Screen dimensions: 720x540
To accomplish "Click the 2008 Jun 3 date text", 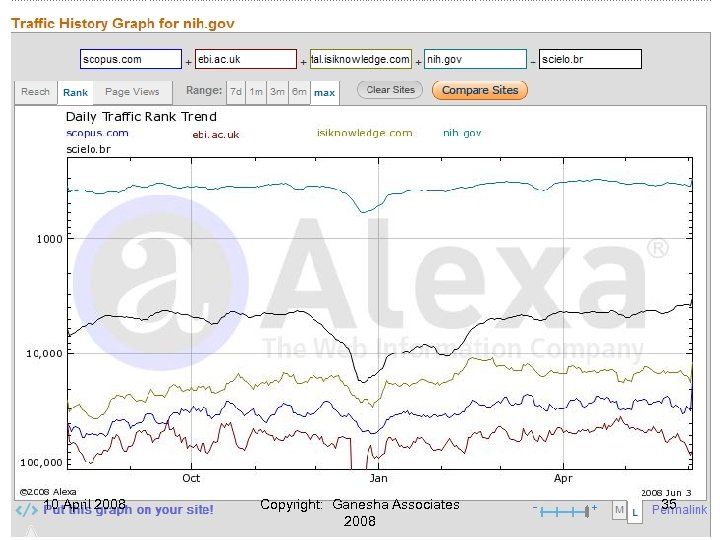I will click(x=666, y=493).
